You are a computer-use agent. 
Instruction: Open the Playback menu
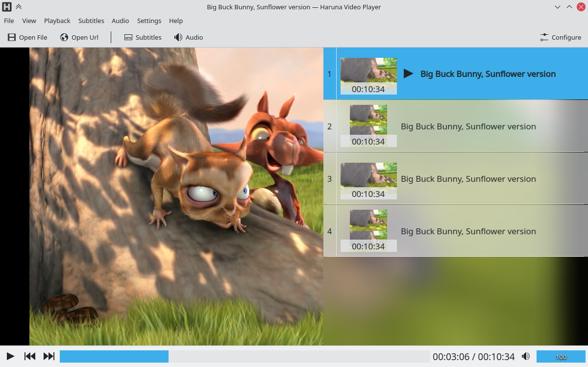coord(57,21)
